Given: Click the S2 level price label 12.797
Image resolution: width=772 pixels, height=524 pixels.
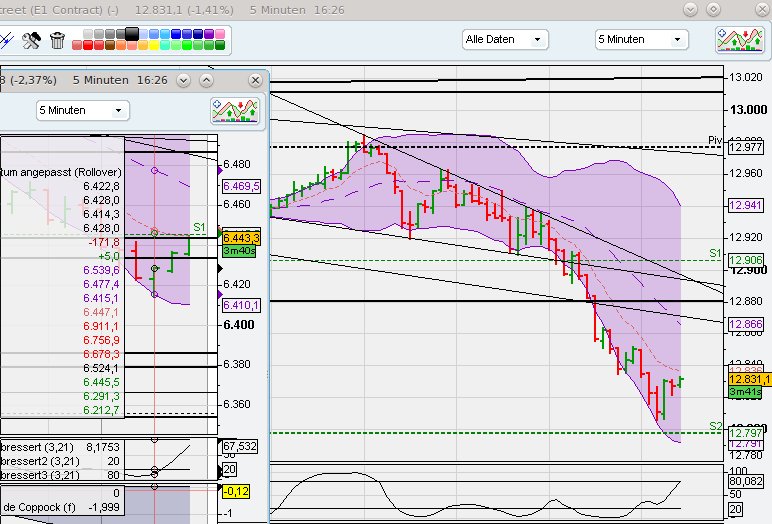Looking at the screenshot, I should tap(746, 433).
